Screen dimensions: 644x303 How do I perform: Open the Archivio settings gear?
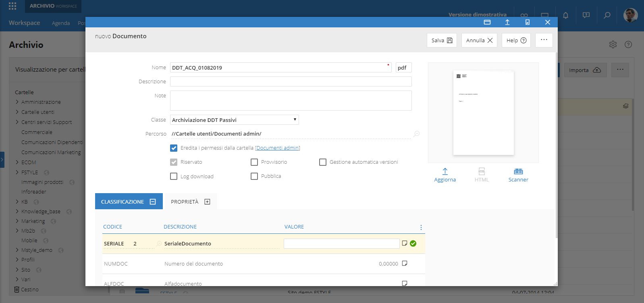[x=613, y=45]
